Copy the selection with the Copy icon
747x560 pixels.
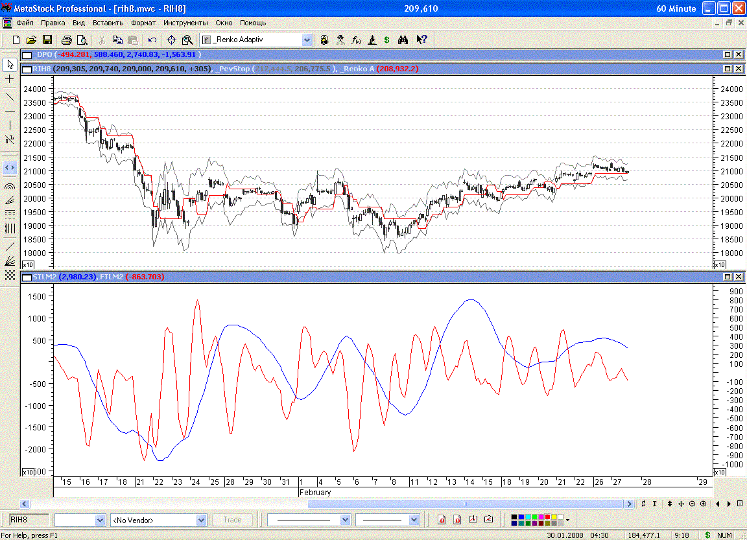[117, 40]
